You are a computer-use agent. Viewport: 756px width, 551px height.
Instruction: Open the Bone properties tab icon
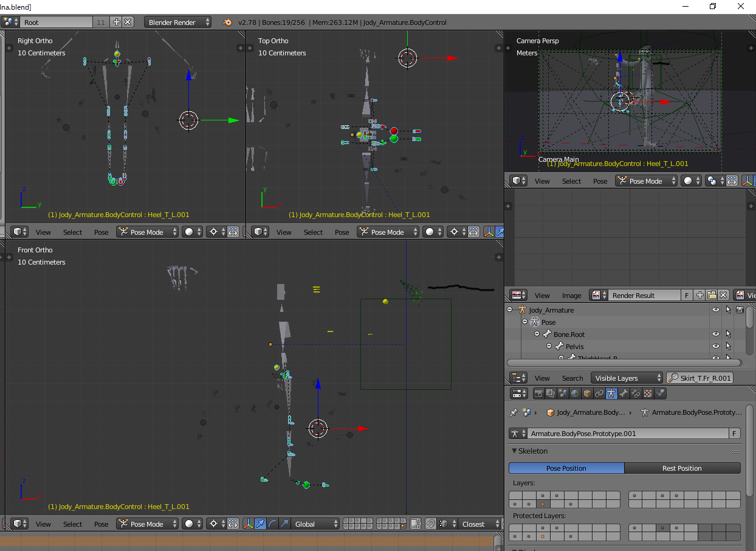pyautogui.click(x=624, y=393)
